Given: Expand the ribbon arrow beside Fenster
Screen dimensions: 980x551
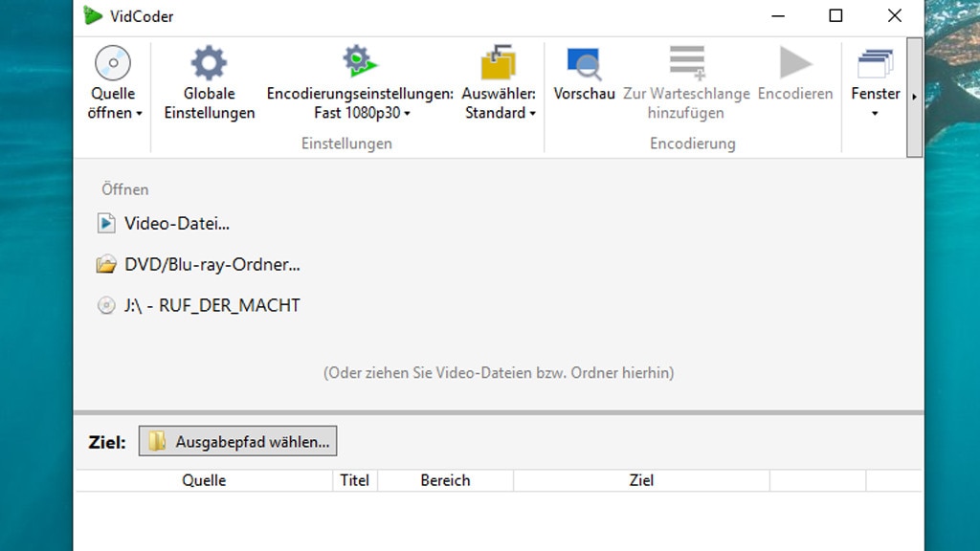Looking at the screenshot, I should 914,96.
